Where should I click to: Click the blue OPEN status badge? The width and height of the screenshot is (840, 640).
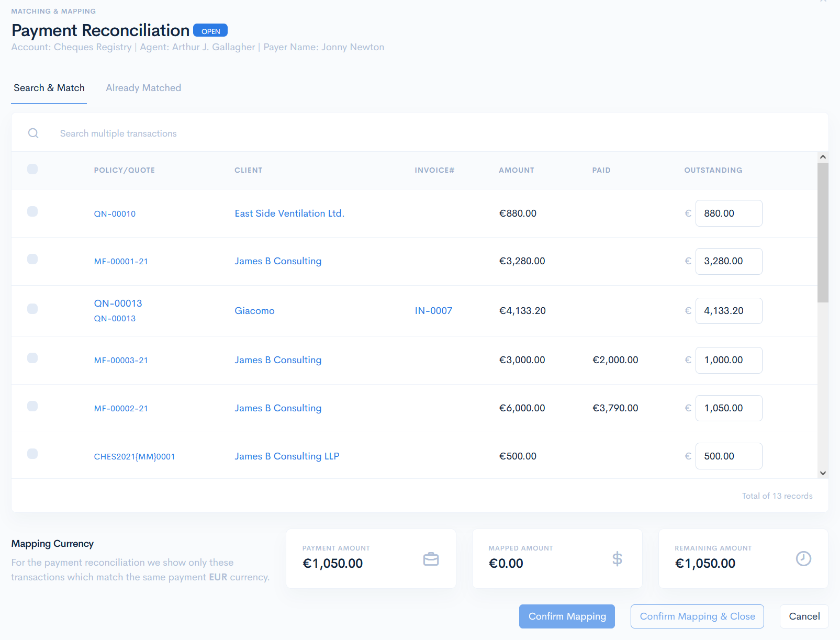coord(210,31)
